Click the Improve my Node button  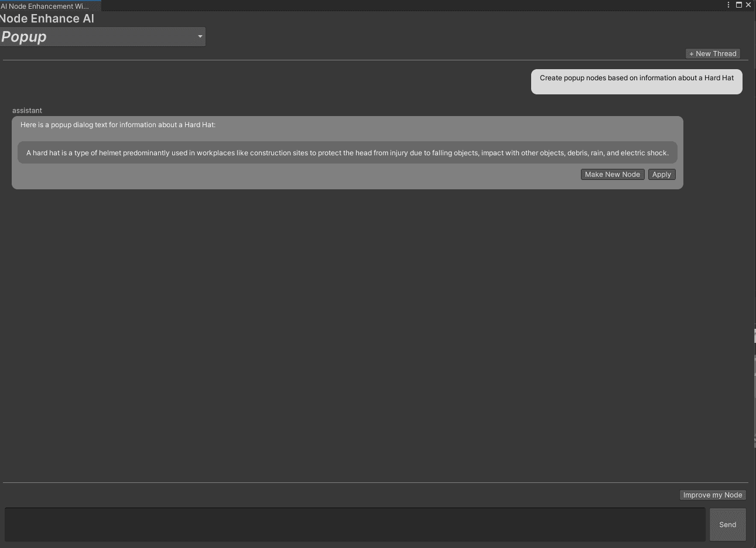[x=713, y=495]
